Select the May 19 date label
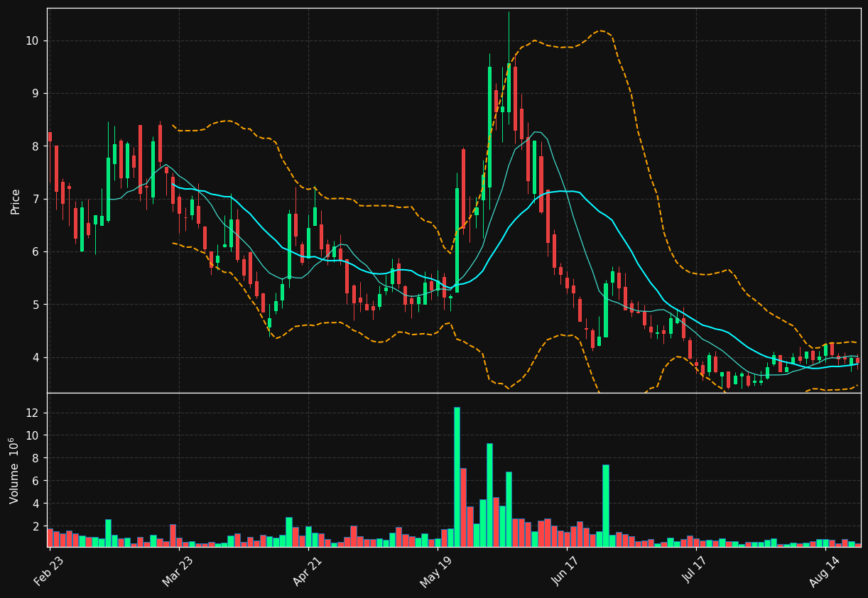The image size is (868, 598). (x=437, y=571)
